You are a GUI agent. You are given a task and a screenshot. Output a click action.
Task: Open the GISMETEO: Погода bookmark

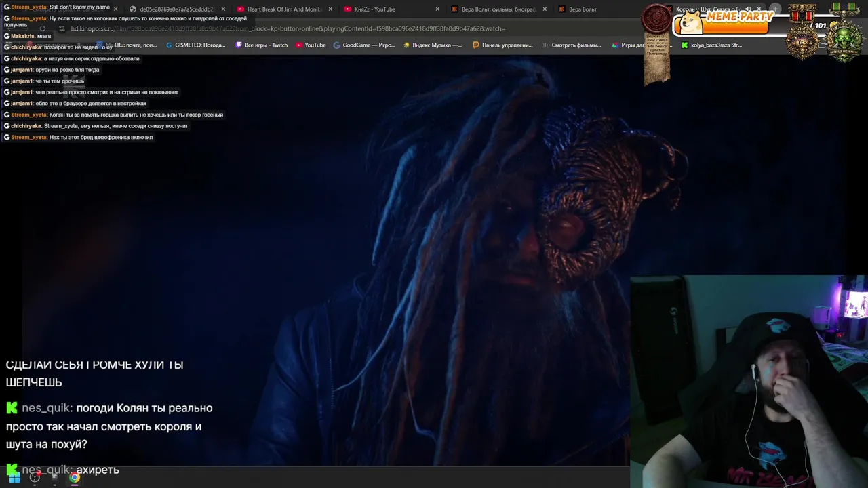pos(196,45)
